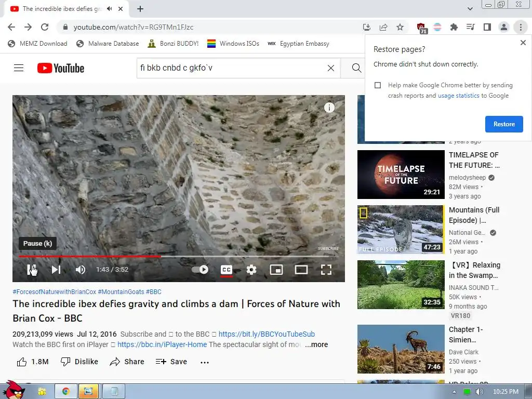The width and height of the screenshot is (532, 399).
Task: Enable miniplayer mode in the player
Action: coord(276,270)
